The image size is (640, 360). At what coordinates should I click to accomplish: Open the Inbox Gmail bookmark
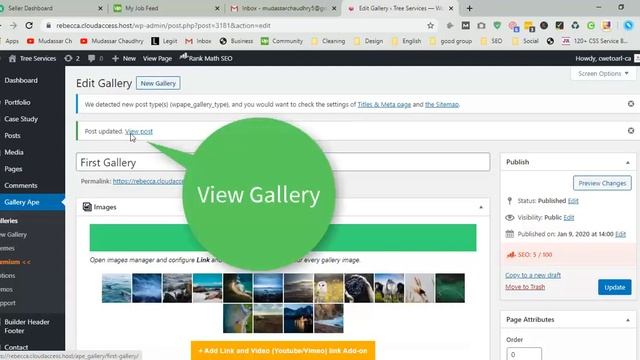pos(198,41)
